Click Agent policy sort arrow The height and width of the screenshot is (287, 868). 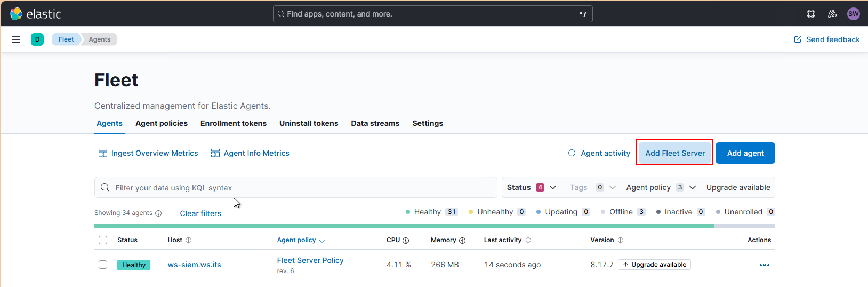coord(322,240)
